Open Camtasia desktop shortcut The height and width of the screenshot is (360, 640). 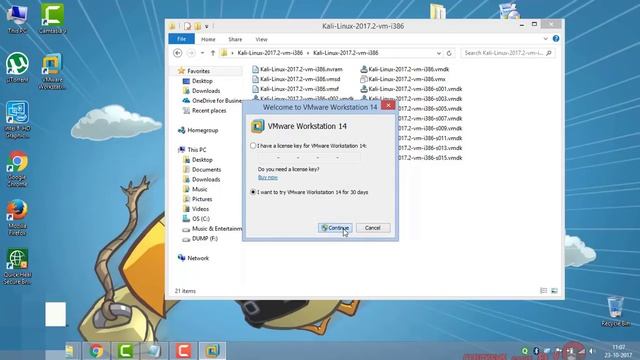[x=52, y=19]
